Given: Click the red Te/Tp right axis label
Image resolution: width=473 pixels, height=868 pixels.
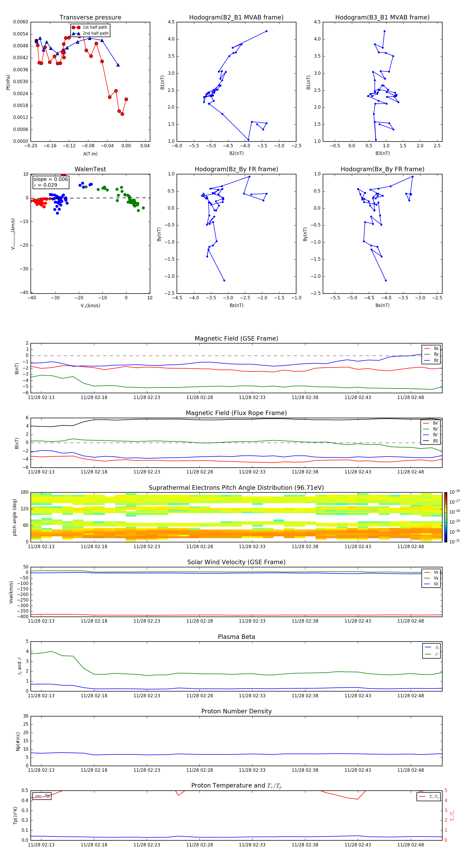Looking at the screenshot, I should pyautogui.click(x=453, y=815).
